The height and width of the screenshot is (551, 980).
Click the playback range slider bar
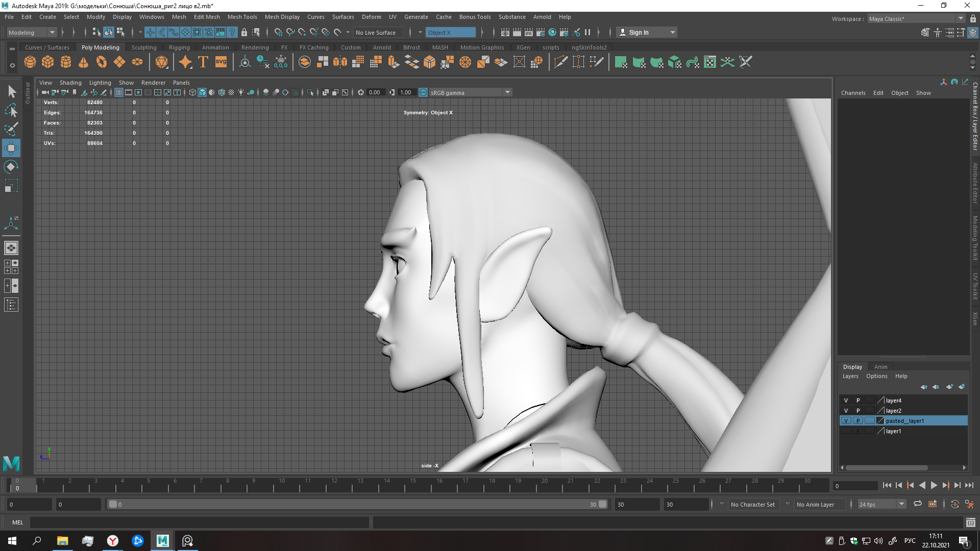point(357,505)
